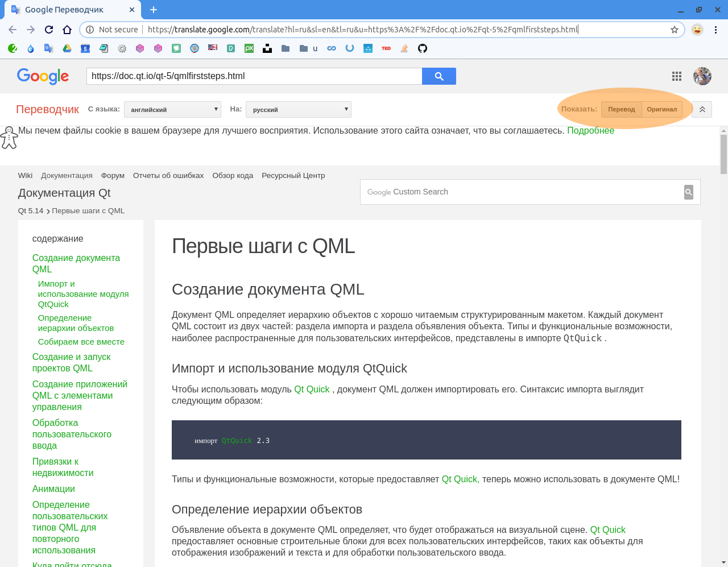Open the Chrome three-dot menu
The image size is (728, 567).
tap(715, 30)
